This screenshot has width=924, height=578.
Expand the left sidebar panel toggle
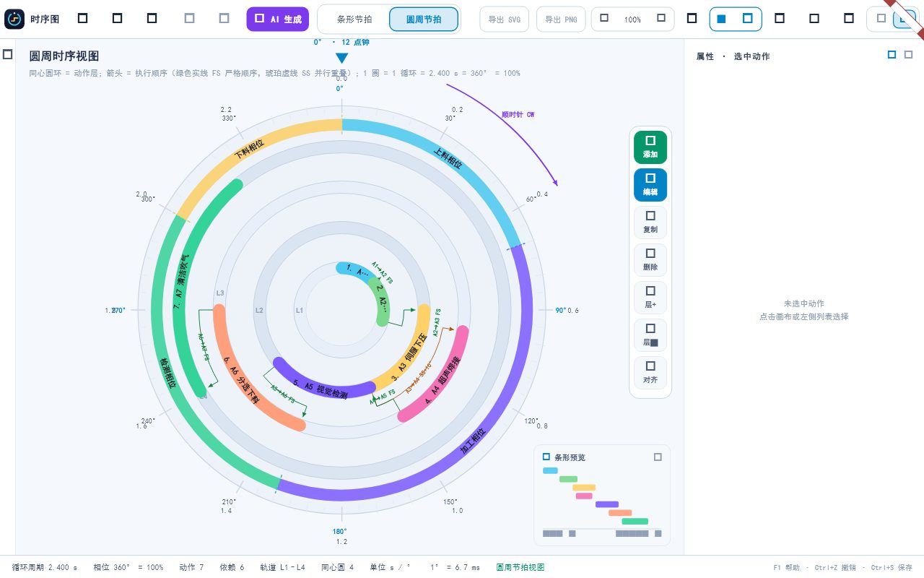(x=7, y=54)
